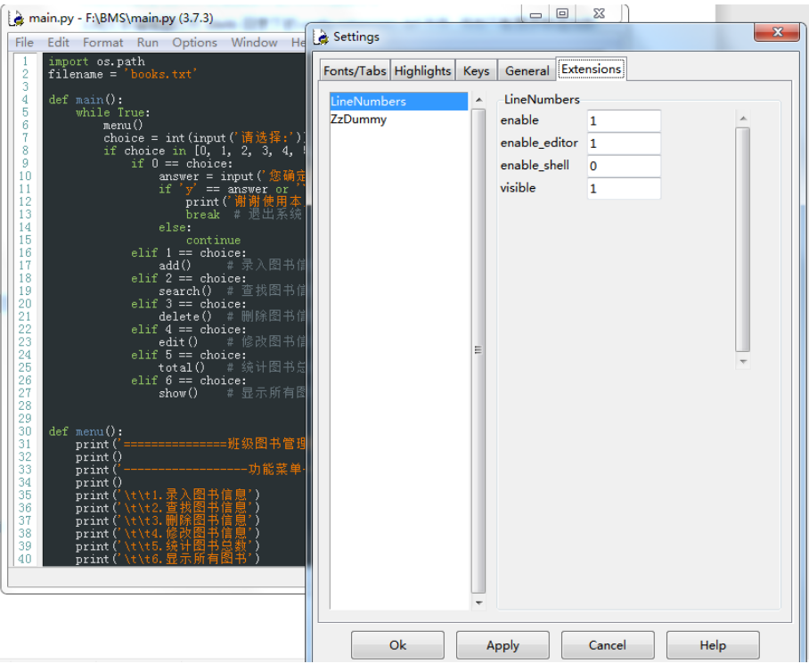The width and height of the screenshot is (809, 672).
Task: Click the IDLE icon in main.py title bar
Action: click(x=17, y=18)
